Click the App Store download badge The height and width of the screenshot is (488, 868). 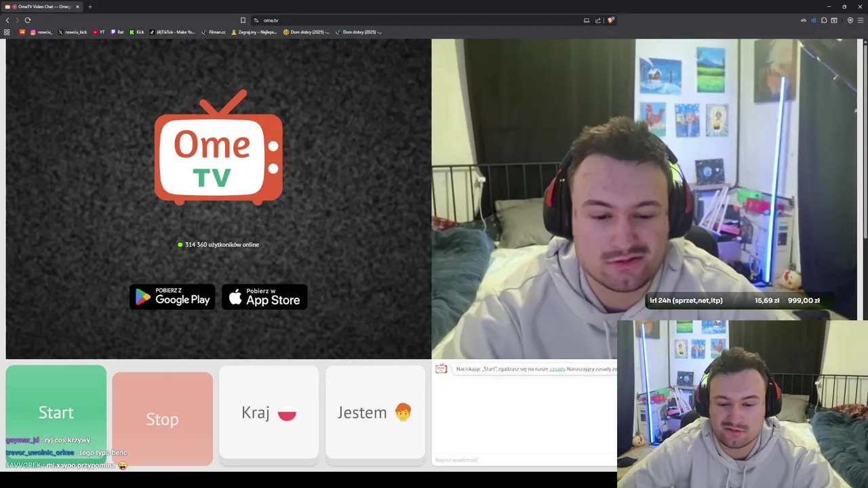click(x=264, y=297)
